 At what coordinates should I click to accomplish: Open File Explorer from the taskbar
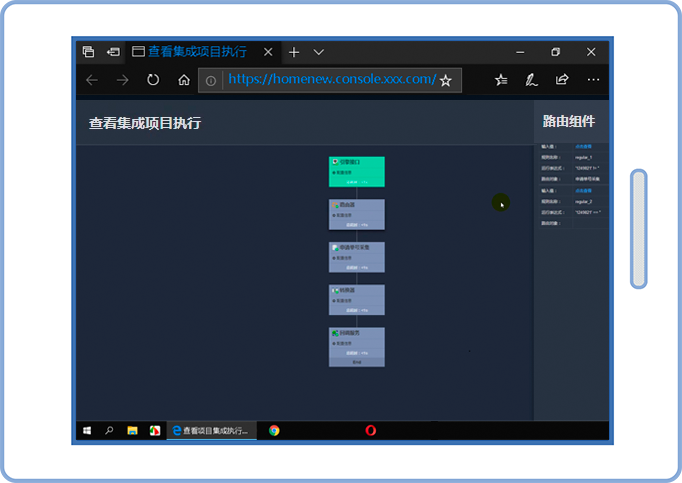(x=132, y=431)
